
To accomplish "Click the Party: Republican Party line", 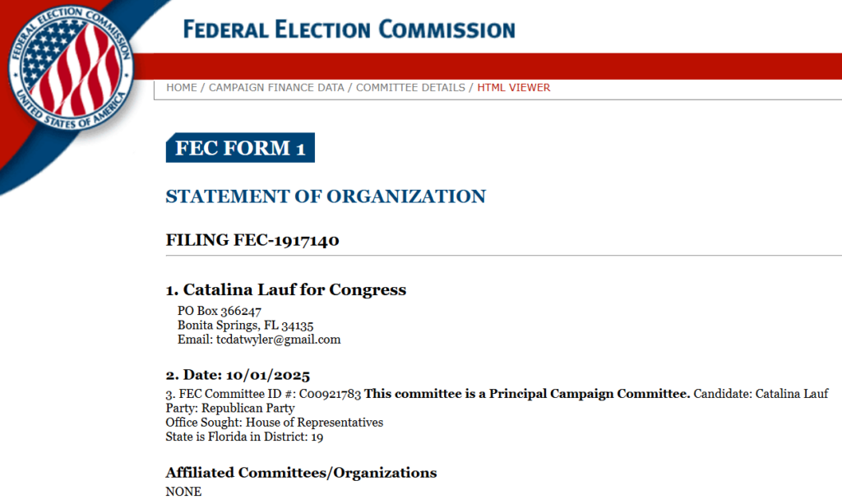I will [229, 408].
